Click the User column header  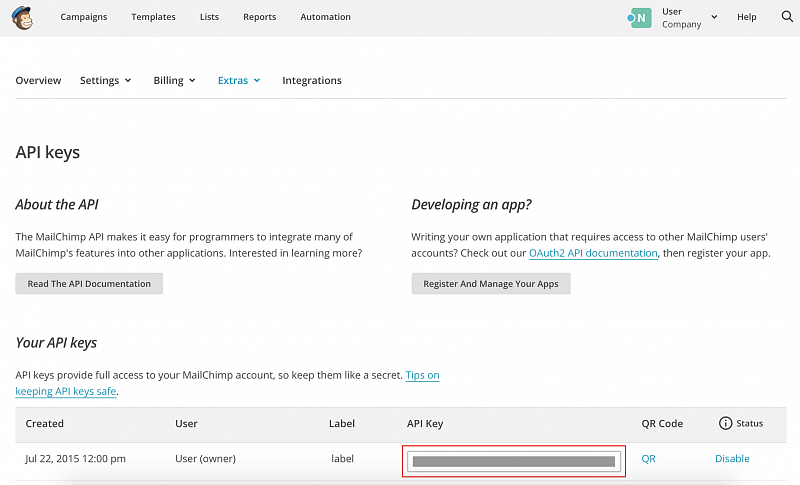186,423
